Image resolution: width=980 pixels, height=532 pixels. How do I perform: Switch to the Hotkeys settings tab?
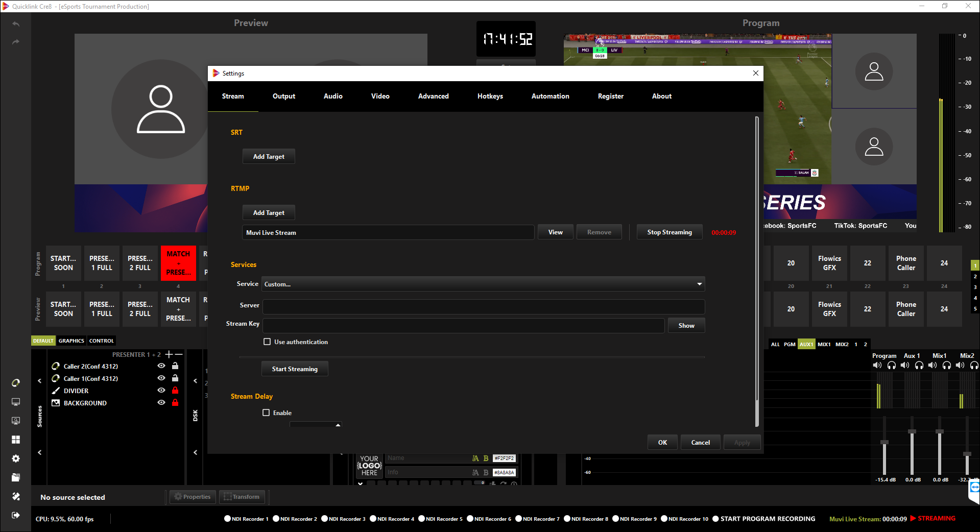[x=490, y=96]
